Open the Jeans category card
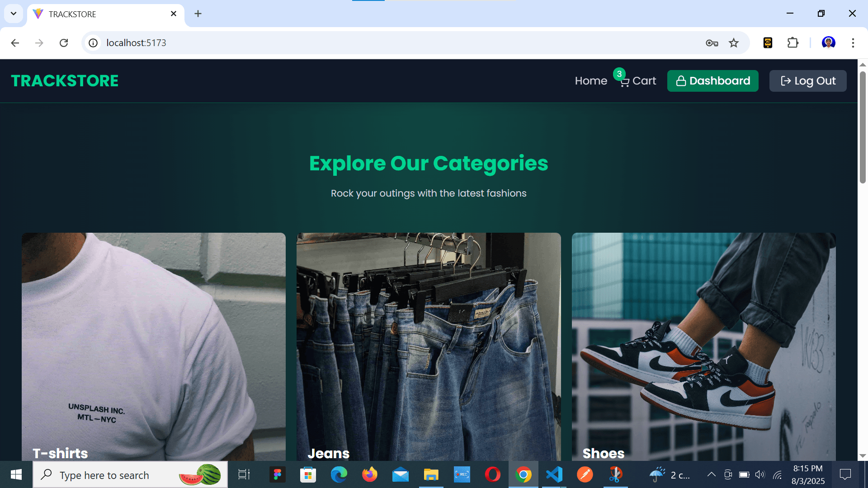The height and width of the screenshot is (488, 868). click(x=429, y=347)
